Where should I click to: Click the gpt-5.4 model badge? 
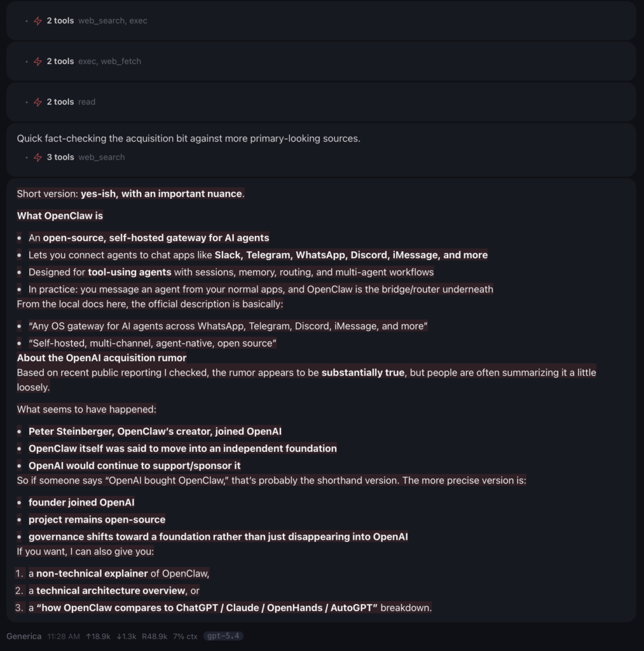coord(223,636)
